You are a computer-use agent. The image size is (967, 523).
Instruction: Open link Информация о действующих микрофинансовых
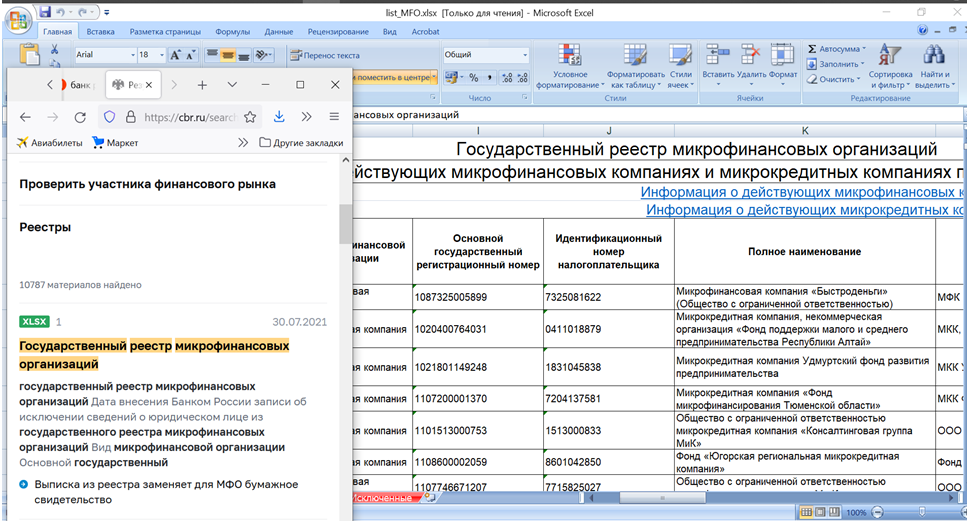pos(801,192)
